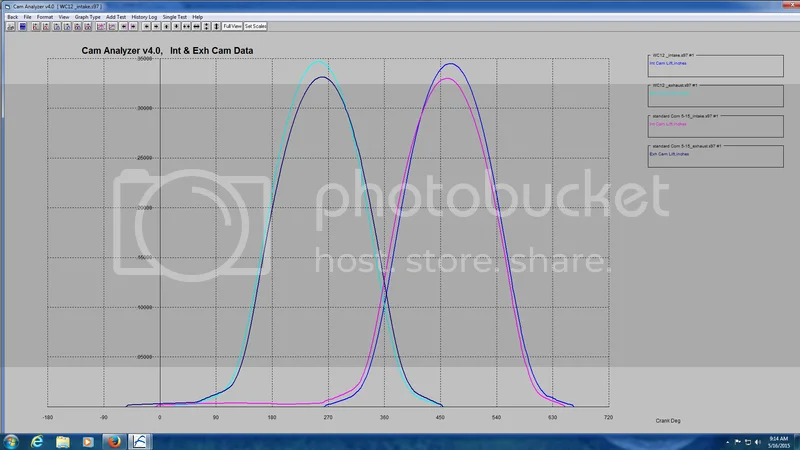Open the History Log menu

pyautogui.click(x=146, y=17)
